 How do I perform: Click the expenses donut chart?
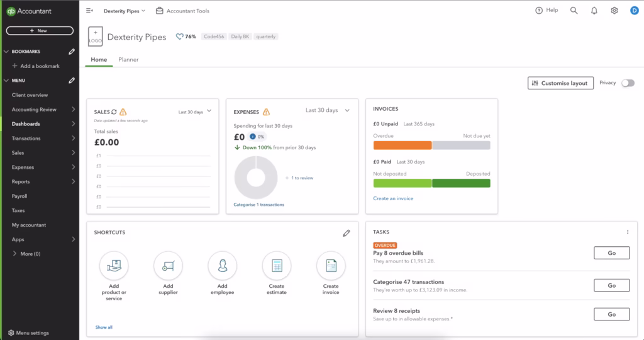coord(256,178)
